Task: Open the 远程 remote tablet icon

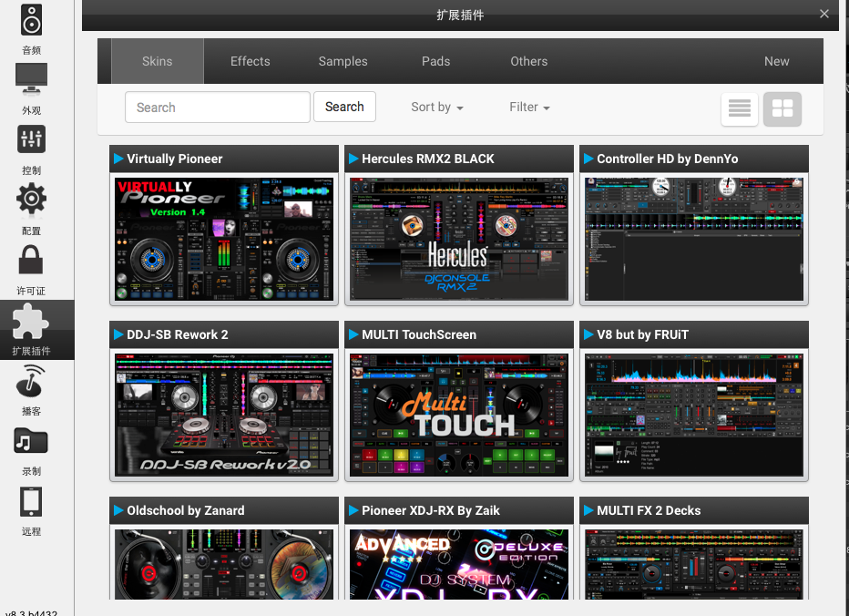Action: click(x=31, y=501)
